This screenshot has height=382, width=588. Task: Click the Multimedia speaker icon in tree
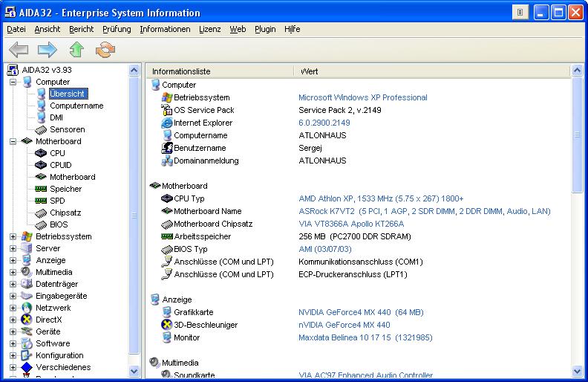[x=27, y=272]
